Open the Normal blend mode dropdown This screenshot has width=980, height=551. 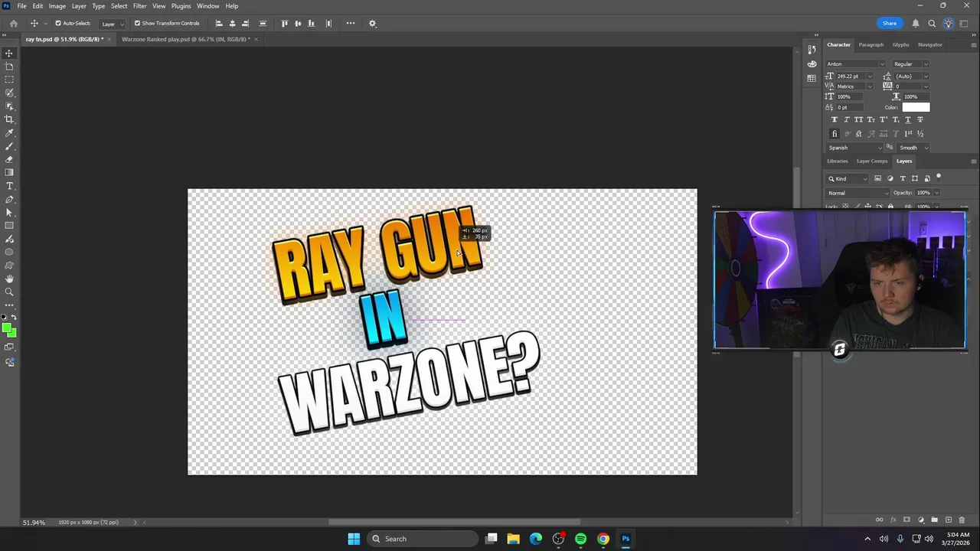(857, 193)
